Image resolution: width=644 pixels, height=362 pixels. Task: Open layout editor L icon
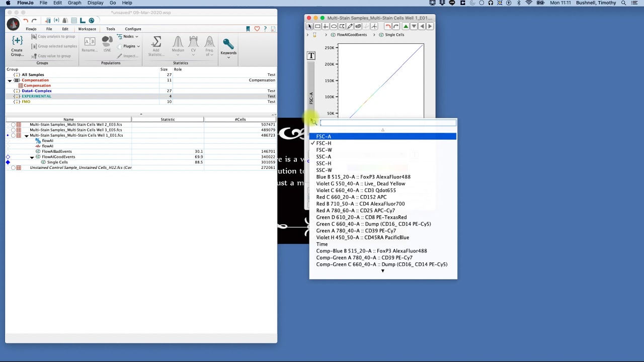coord(83,21)
